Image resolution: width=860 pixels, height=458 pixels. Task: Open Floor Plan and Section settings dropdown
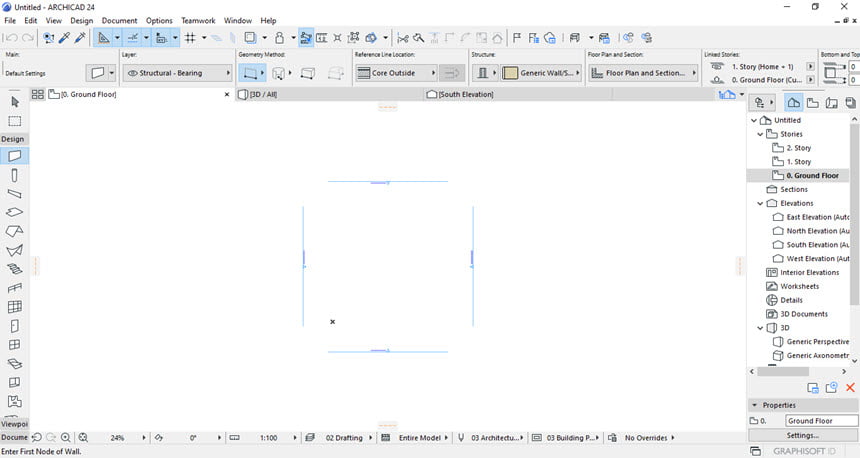pyautogui.click(x=644, y=73)
